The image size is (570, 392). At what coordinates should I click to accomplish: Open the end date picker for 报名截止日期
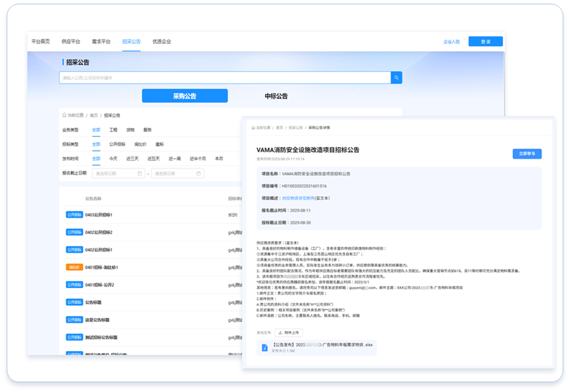(x=178, y=173)
